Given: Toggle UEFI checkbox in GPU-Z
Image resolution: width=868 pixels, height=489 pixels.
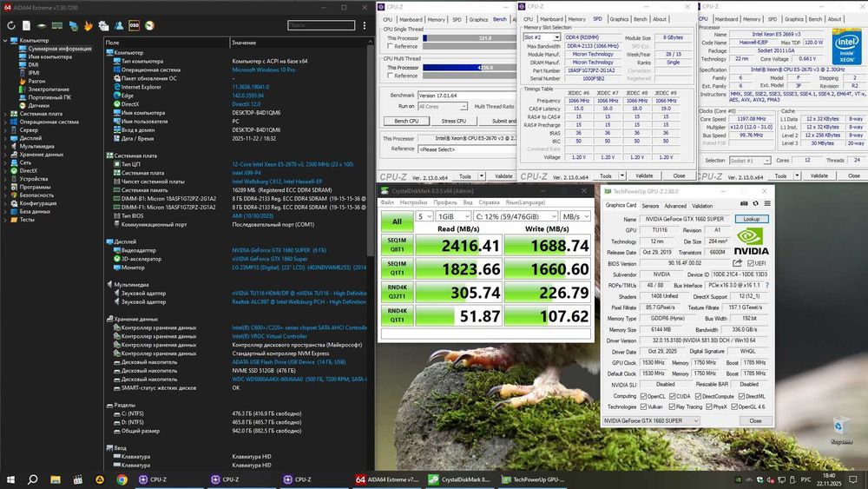Looking at the screenshot, I should pos(750,263).
